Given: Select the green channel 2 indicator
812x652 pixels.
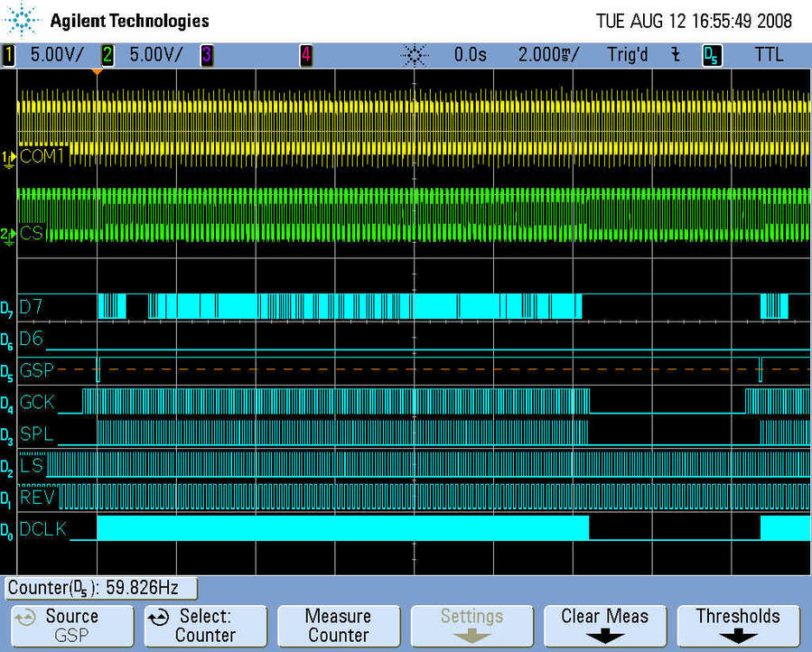Looking at the screenshot, I should 107,55.
